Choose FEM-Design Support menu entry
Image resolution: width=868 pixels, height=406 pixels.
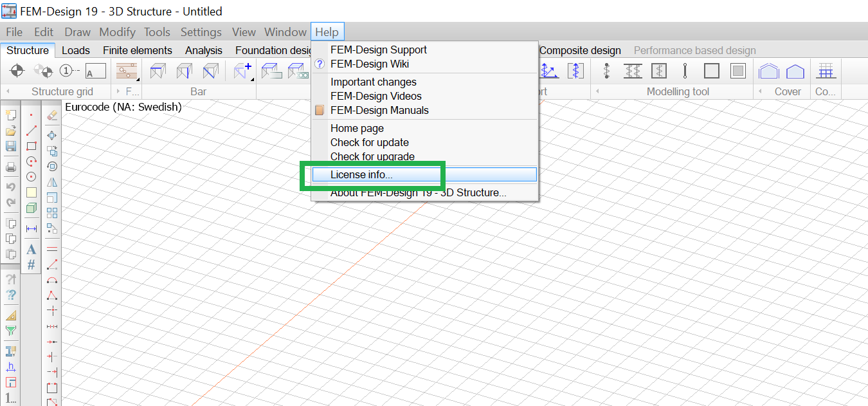tap(424, 50)
